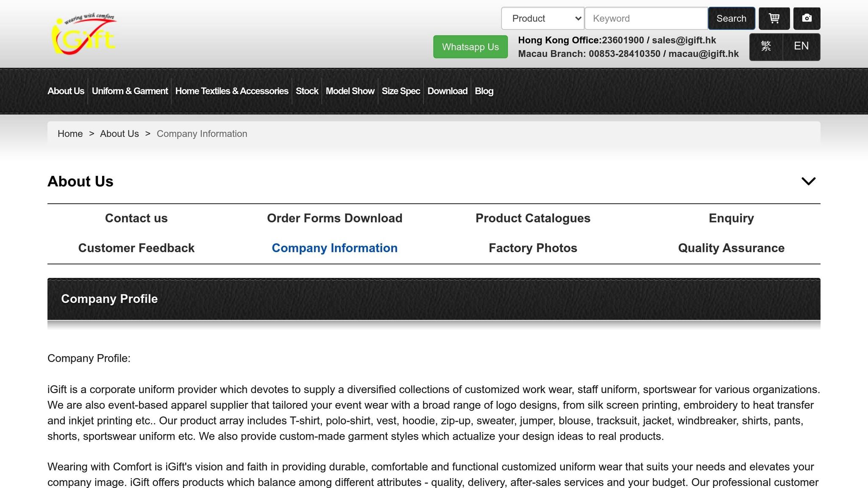Open the Size Spec page
This screenshot has width=868, height=488.
click(x=401, y=91)
